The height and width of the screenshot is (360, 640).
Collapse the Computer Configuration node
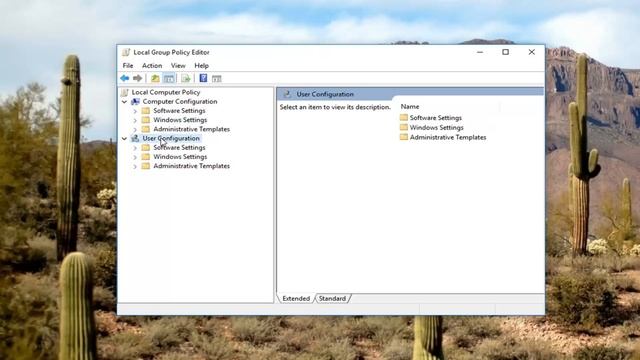point(124,102)
